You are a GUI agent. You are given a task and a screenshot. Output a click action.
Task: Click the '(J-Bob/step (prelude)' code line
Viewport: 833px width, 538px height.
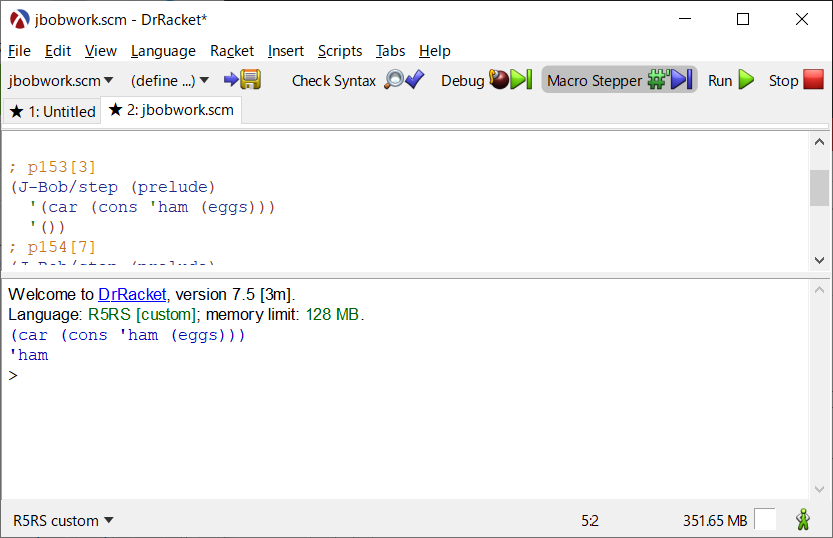[113, 187]
